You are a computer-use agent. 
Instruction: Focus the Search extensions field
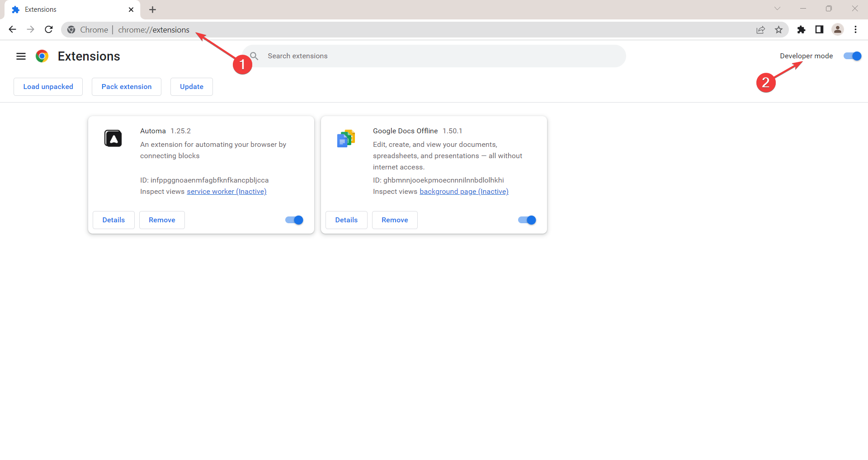[434, 56]
